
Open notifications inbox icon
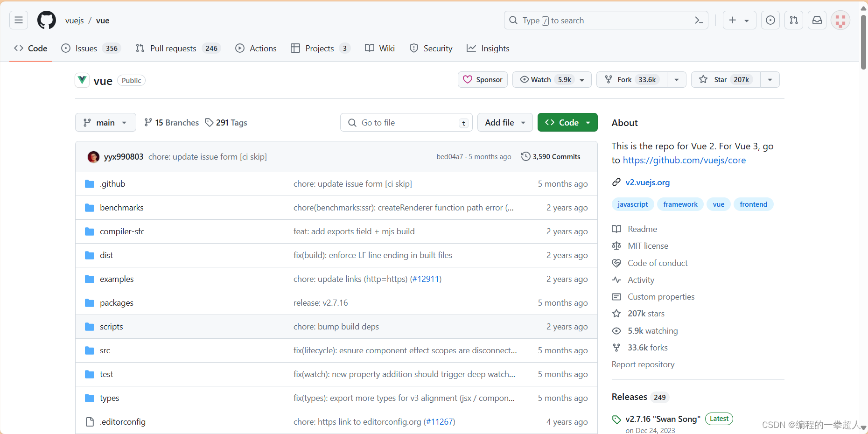(817, 20)
